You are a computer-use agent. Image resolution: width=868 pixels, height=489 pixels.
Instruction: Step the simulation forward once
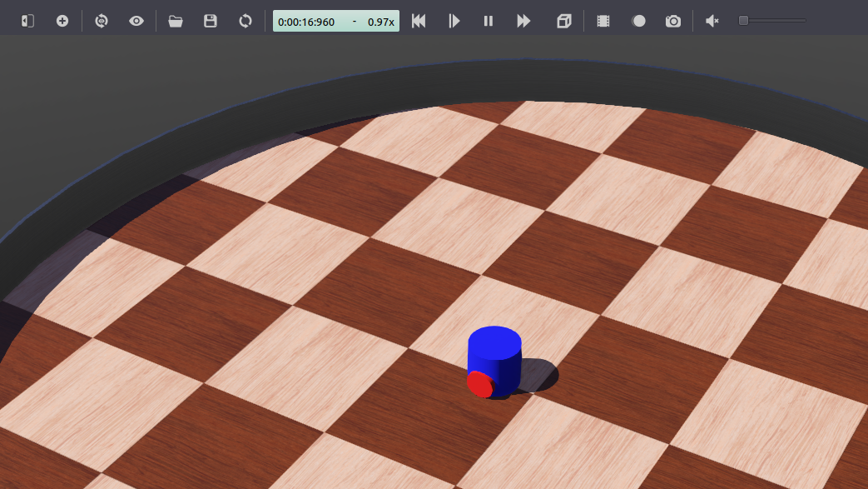(x=454, y=21)
